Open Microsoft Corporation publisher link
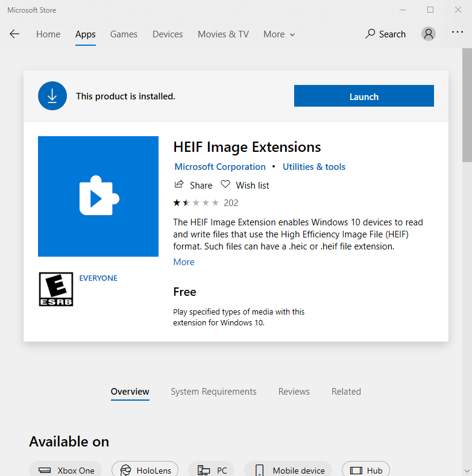This screenshot has height=476, width=472. 220,167
